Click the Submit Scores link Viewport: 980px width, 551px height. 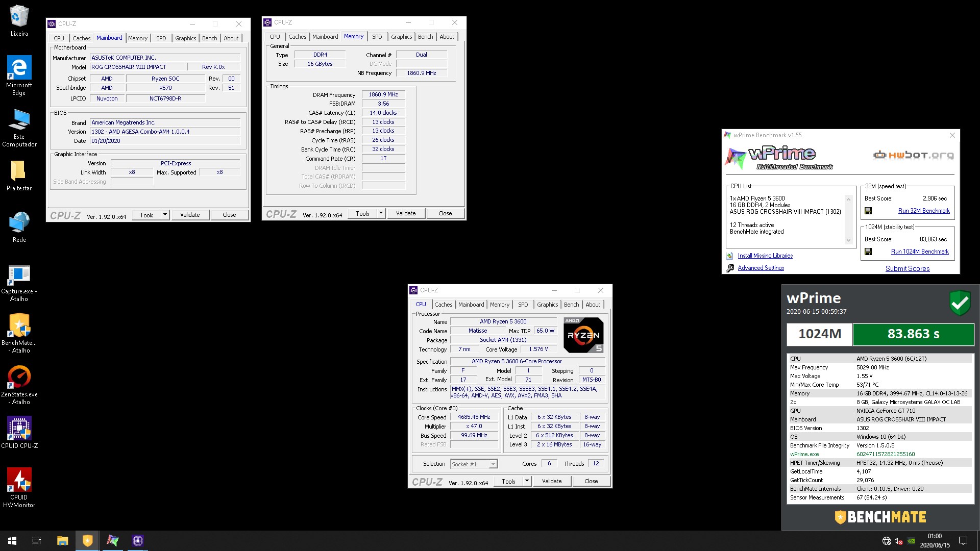coord(908,268)
